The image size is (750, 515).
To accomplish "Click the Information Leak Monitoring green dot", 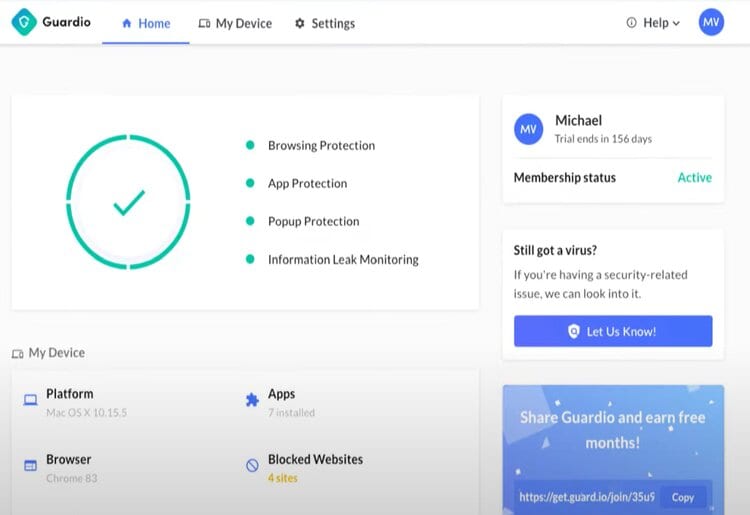I will (x=250, y=259).
